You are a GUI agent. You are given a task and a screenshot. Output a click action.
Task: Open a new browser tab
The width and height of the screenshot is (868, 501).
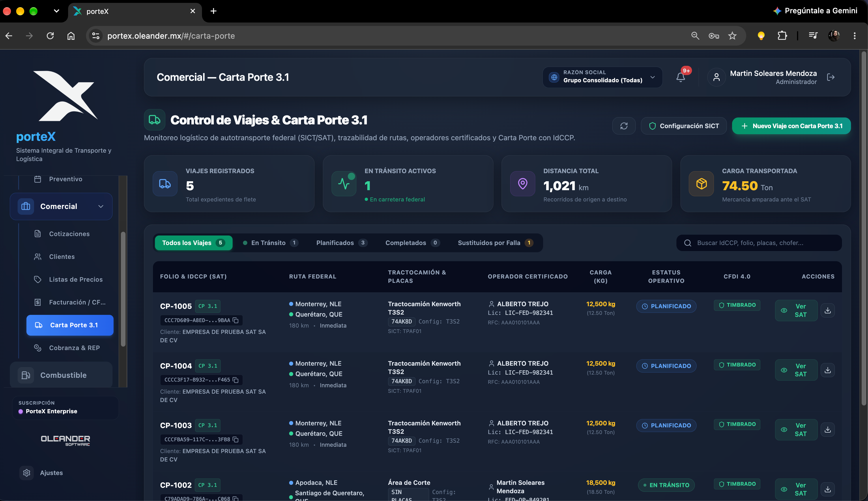coord(213,11)
